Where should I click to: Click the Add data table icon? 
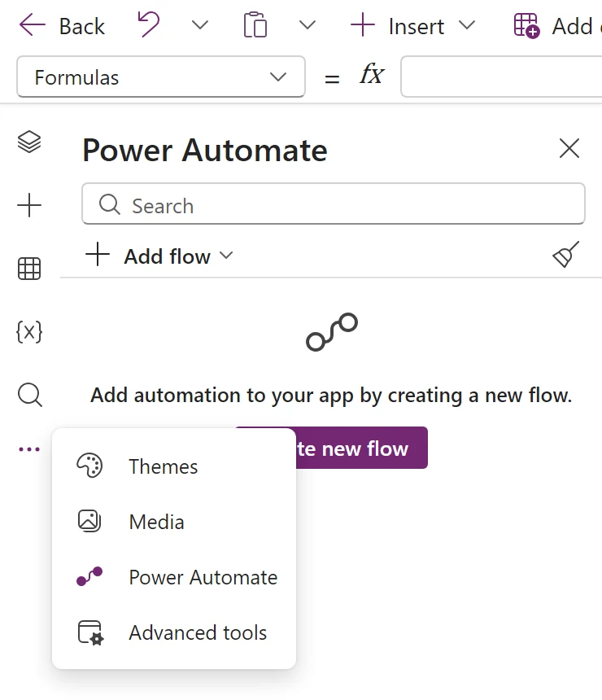pyautogui.click(x=526, y=25)
